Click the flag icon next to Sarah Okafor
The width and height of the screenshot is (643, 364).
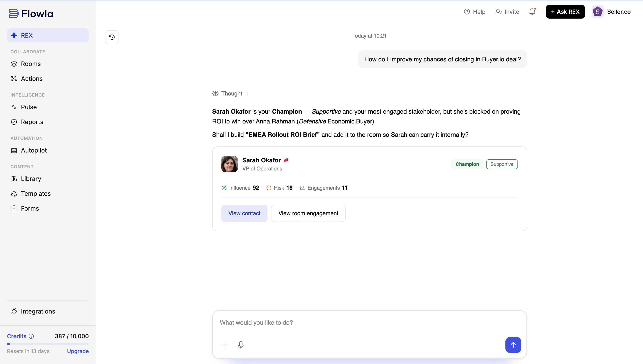click(286, 160)
